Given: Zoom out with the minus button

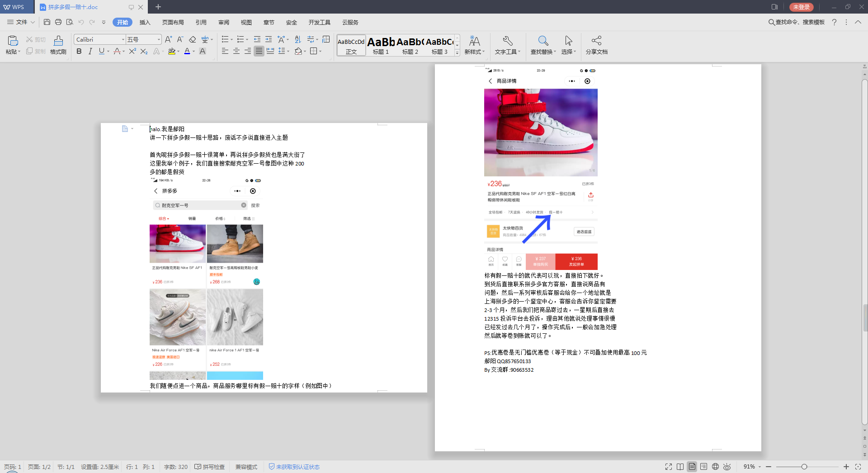Looking at the screenshot, I should tap(769, 467).
